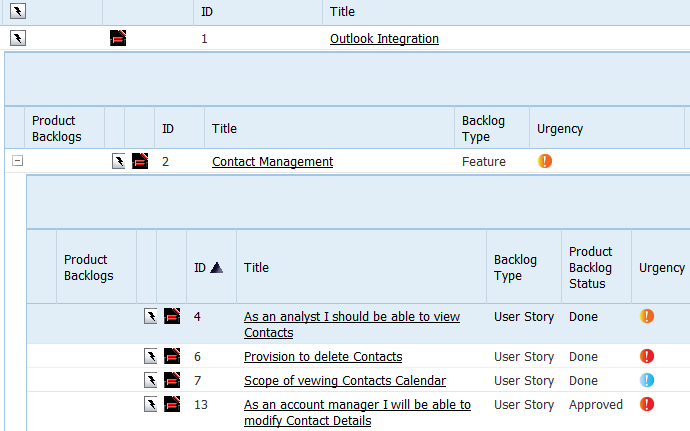Click the red flag icon for Contact Management
690x431 pixels.
tap(140, 161)
